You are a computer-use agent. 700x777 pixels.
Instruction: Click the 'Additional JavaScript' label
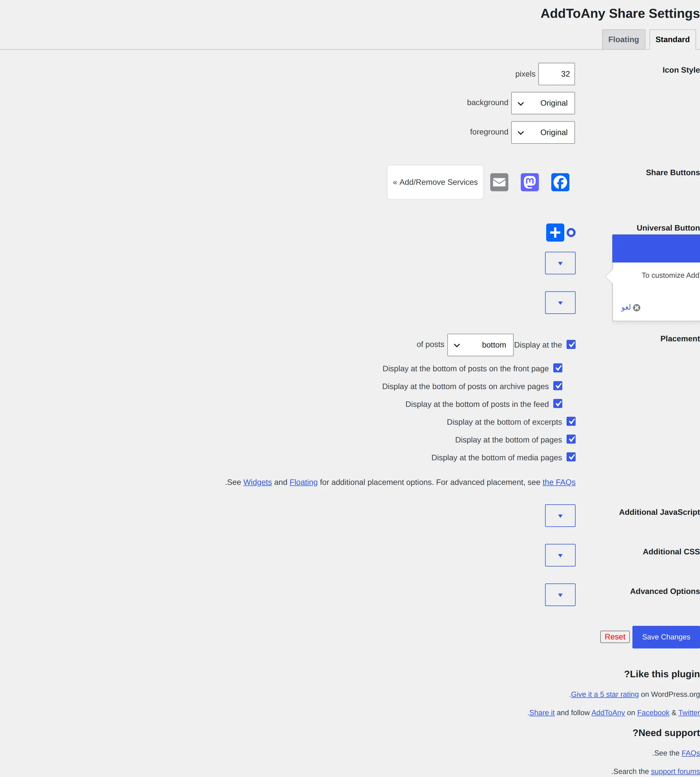(x=659, y=512)
